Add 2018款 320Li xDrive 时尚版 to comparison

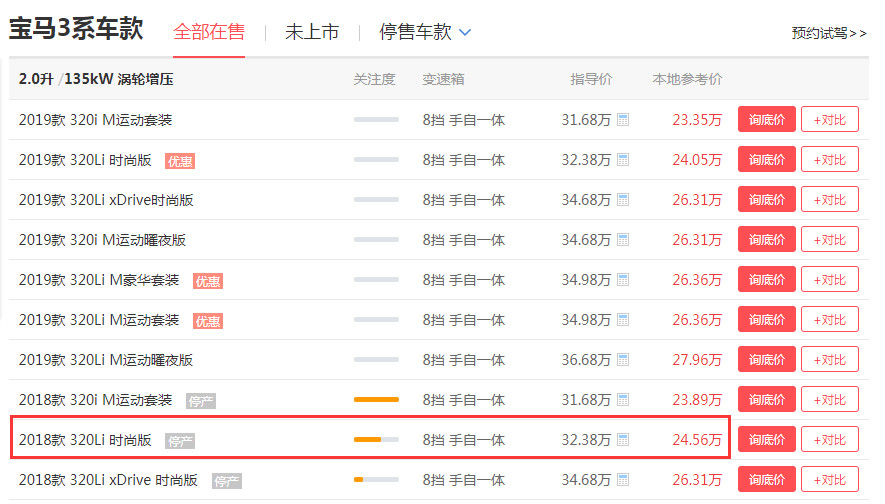click(830, 480)
